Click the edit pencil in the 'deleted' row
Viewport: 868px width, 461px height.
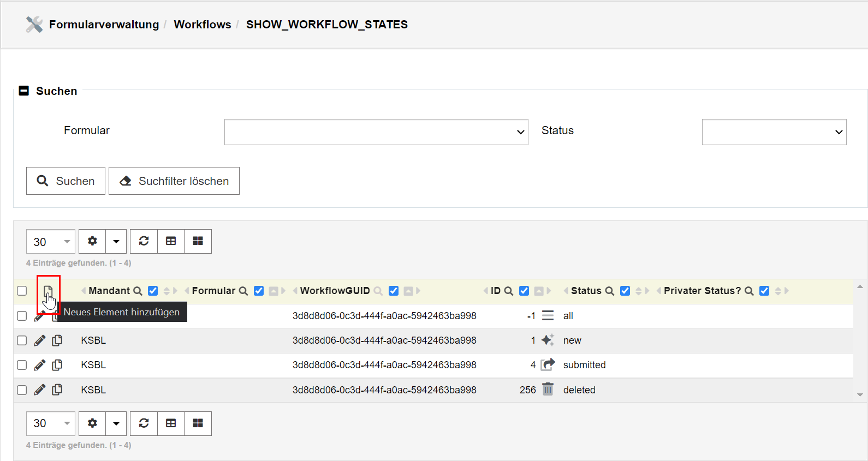coord(40,390)
